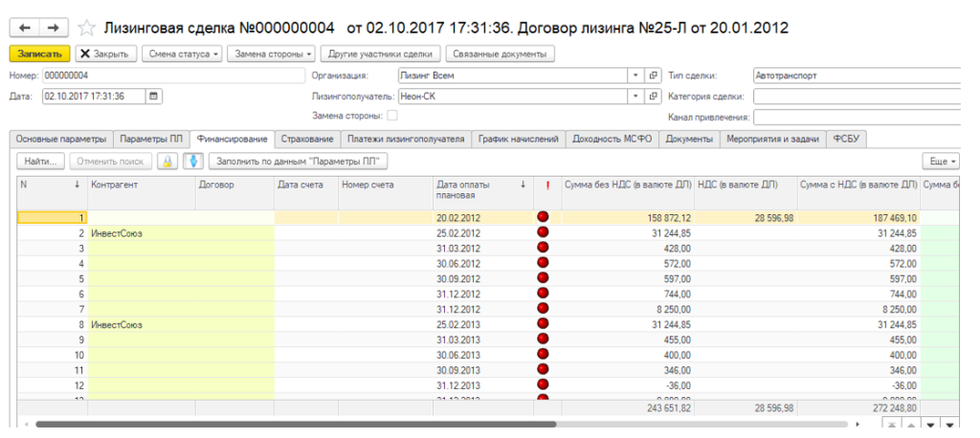Click the back navigation arrow
This screenshot has height=438, width=980.
tap(23, 28)
